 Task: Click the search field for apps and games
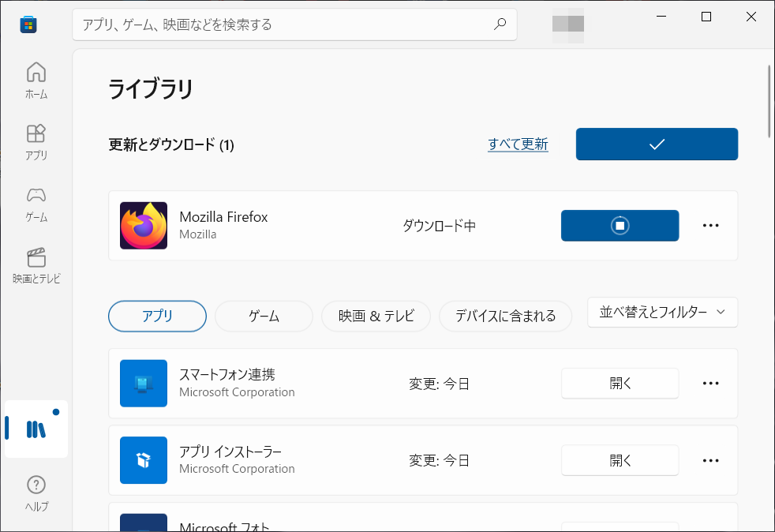[294, 25]
